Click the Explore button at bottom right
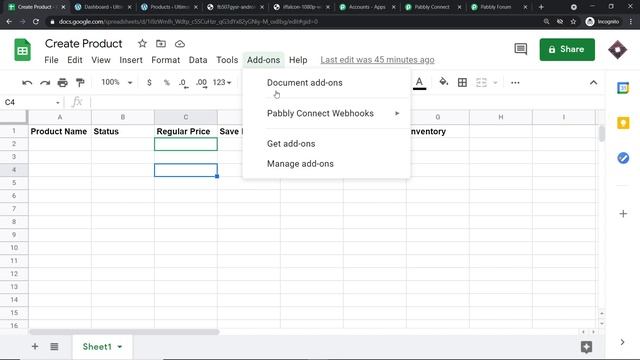The height and width of the screenshot is (360, 640). click(587, 347)
